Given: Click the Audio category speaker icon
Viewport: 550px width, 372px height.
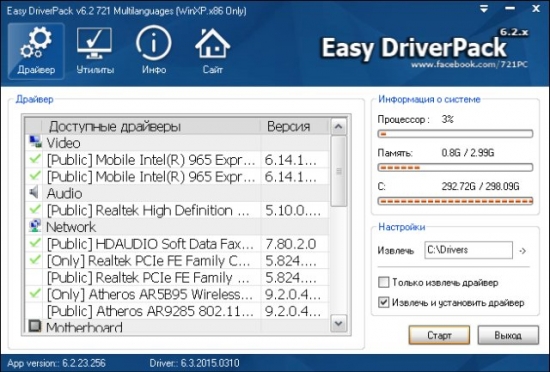Looking at the screenshot, I should tap(34, 192).
